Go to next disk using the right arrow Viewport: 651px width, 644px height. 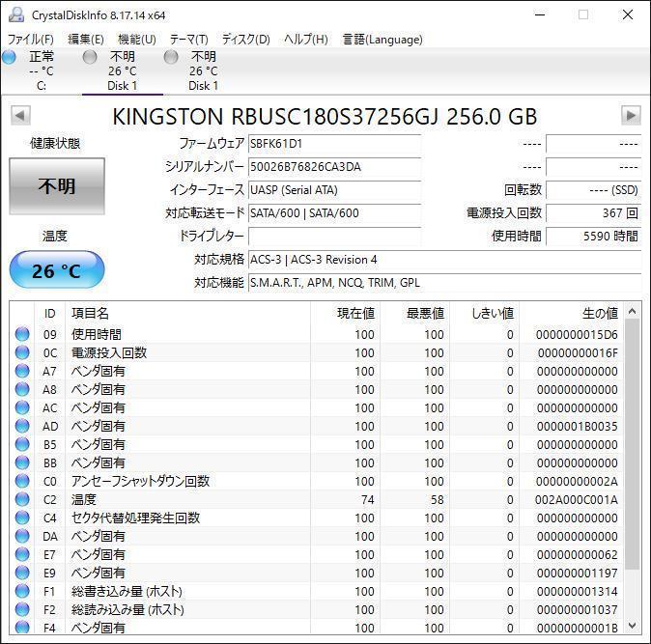631,115
